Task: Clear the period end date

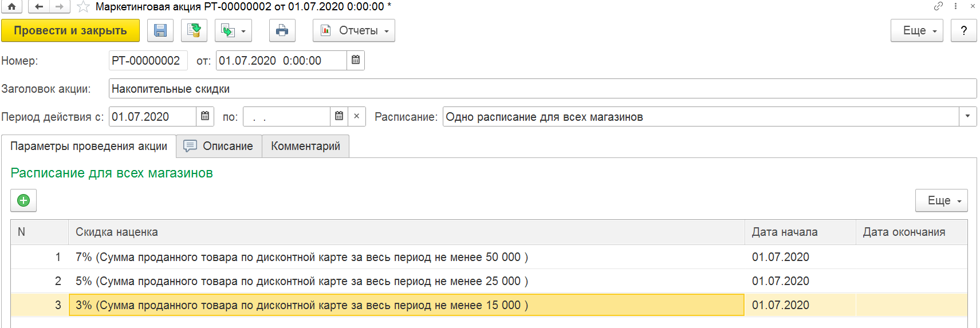Action: 357,116
